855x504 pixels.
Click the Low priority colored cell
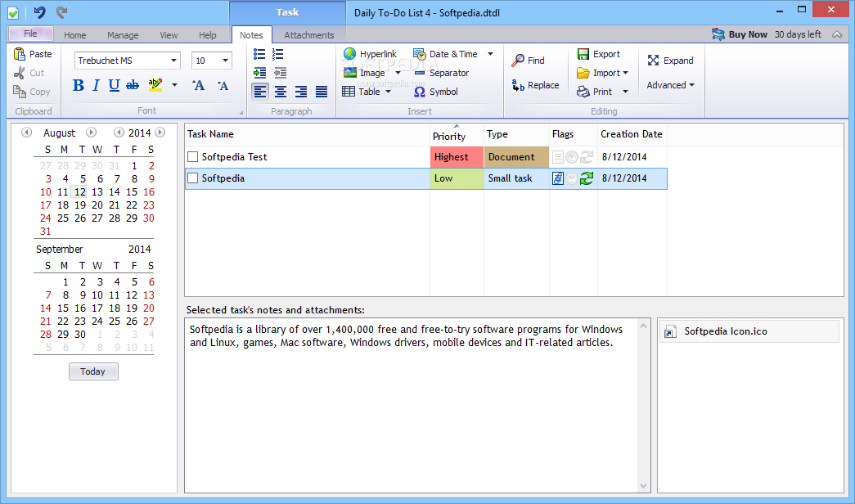coord(457,178)
